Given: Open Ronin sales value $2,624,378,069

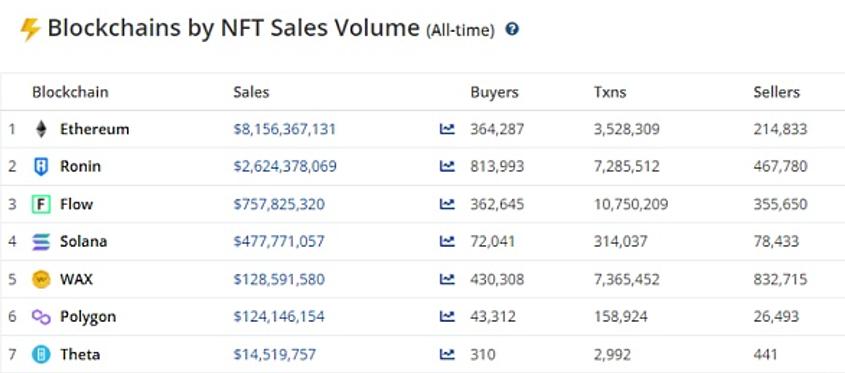Looking at the screenshot, I should pos(285,167).
